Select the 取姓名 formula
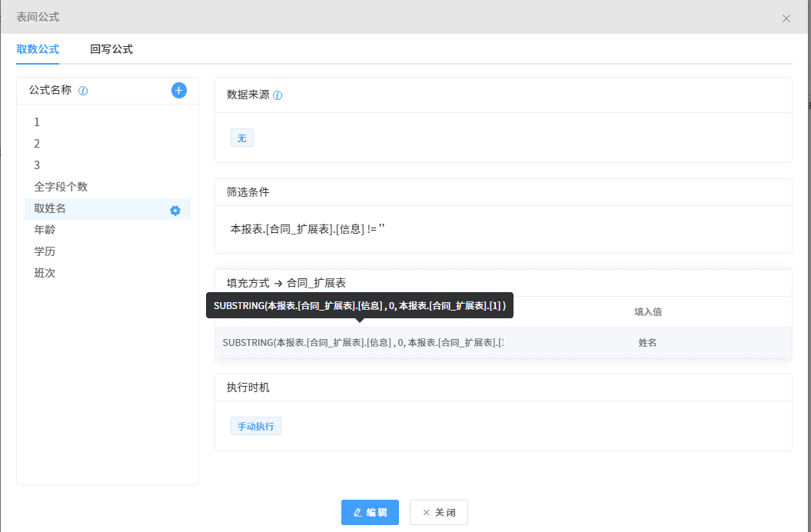 click(x=108, y=208)
